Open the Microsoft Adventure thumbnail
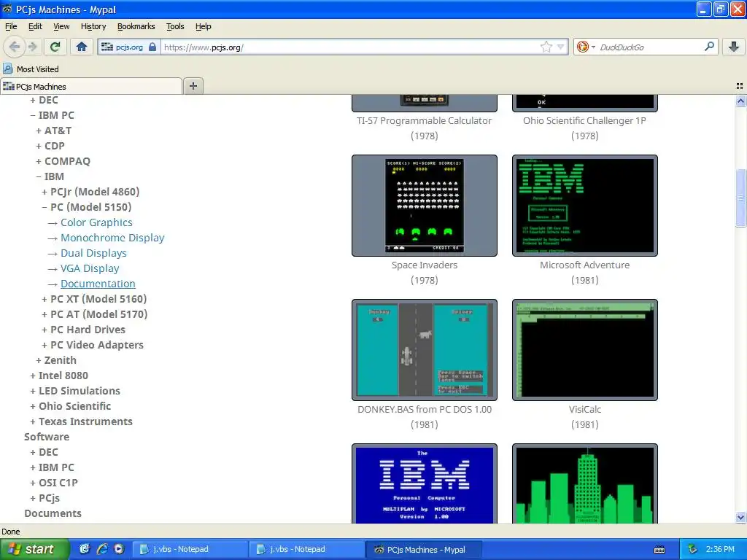The height and width of the screenshot is (560, 747). (584, 205)
